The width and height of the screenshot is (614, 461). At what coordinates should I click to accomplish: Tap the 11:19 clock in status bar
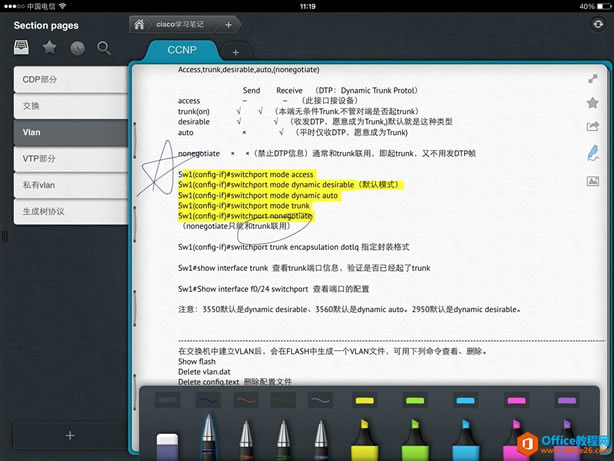point(307,6)
